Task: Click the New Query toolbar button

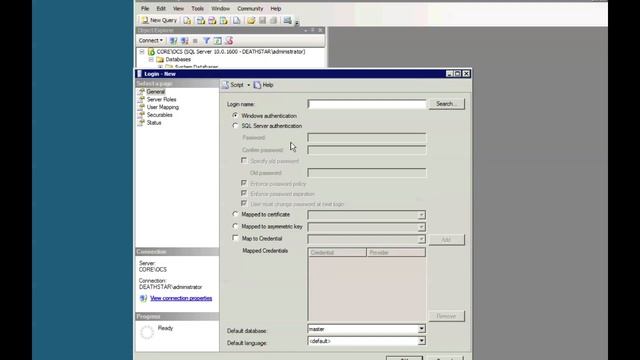Action: pos(159,20)
